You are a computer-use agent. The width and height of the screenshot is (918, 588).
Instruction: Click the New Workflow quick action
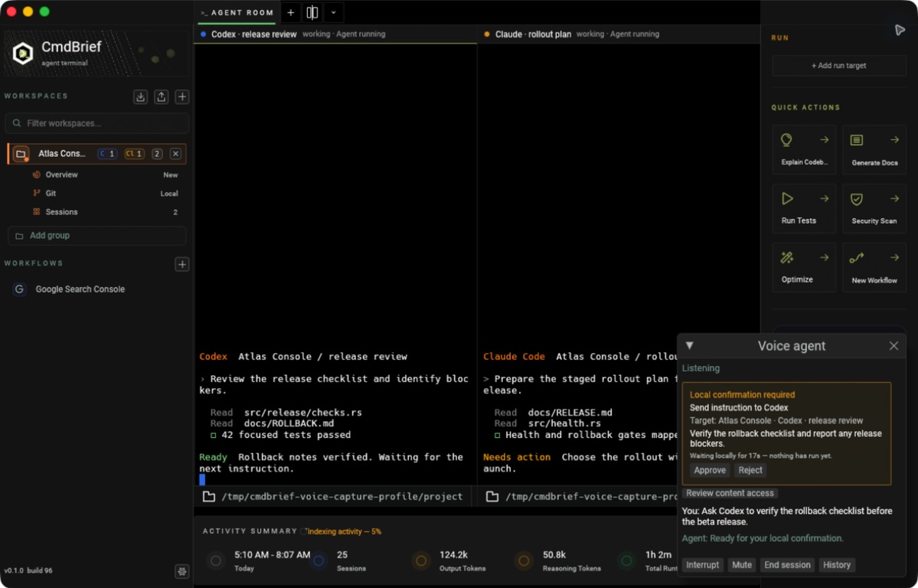click(874, 267)
